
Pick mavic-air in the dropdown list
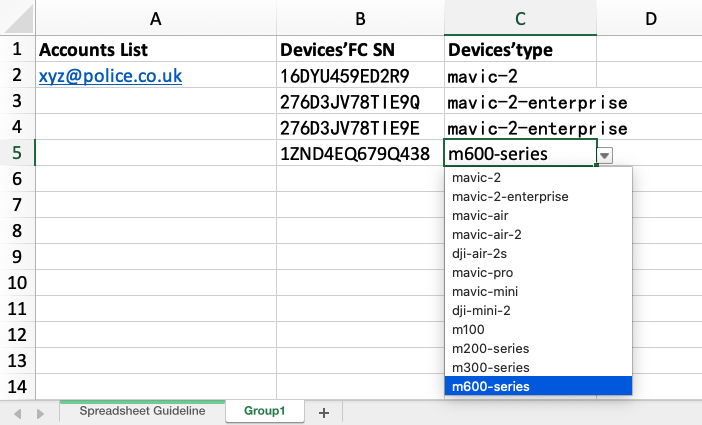pos(538,216)
